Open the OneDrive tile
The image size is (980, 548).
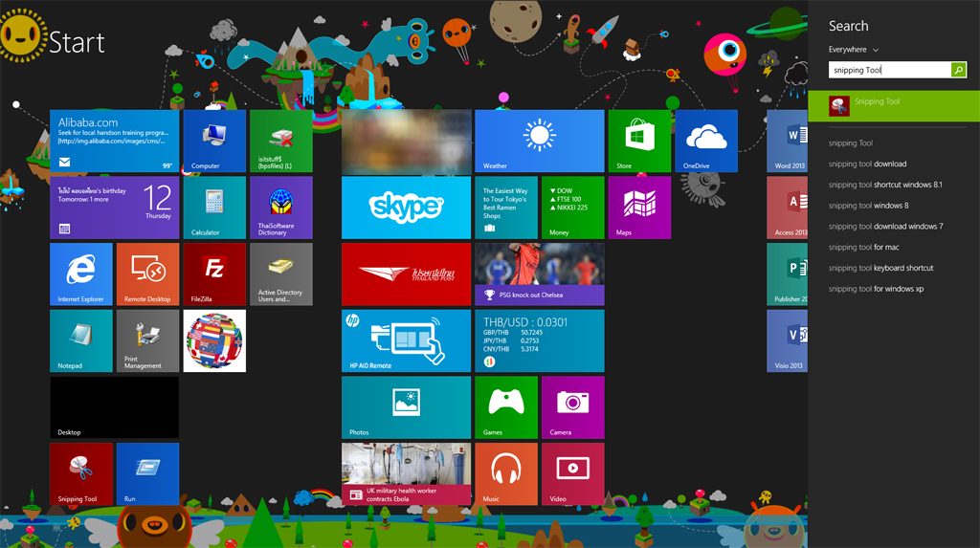tap(706, 142)
